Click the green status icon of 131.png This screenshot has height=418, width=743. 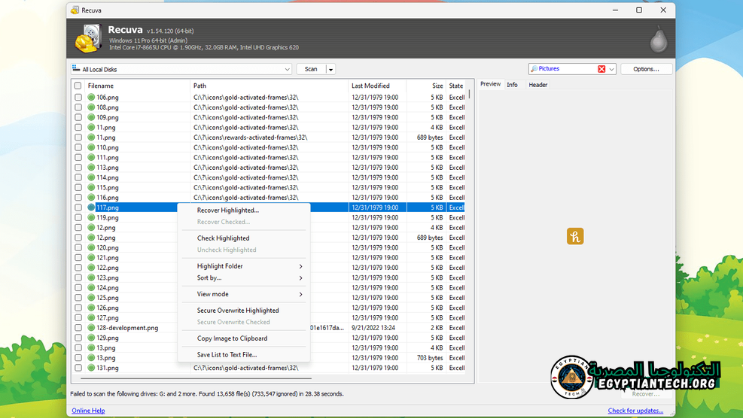[92, 367]
